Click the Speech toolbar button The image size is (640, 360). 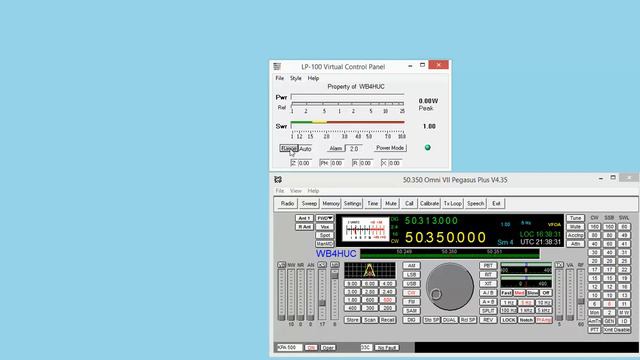476,203
